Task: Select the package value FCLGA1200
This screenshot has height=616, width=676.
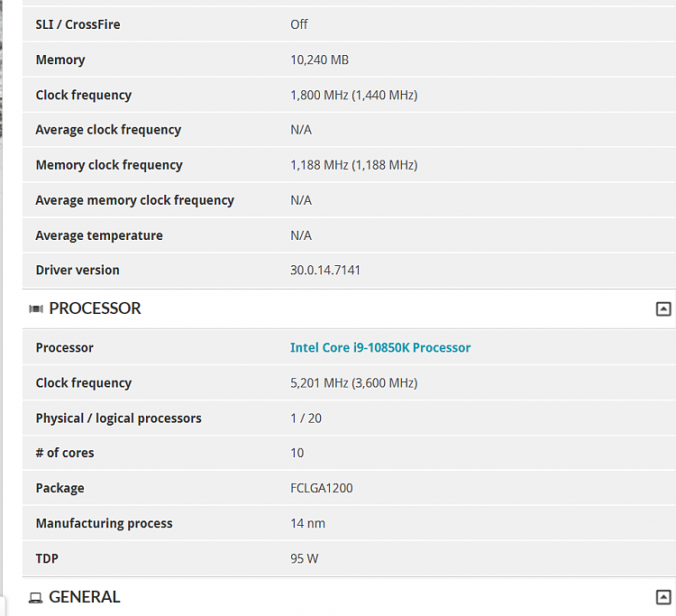Action: click(322, 488)
